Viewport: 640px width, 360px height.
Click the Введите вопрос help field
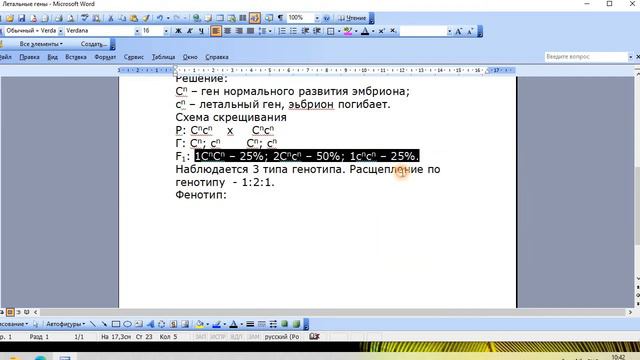pos(586,57)
